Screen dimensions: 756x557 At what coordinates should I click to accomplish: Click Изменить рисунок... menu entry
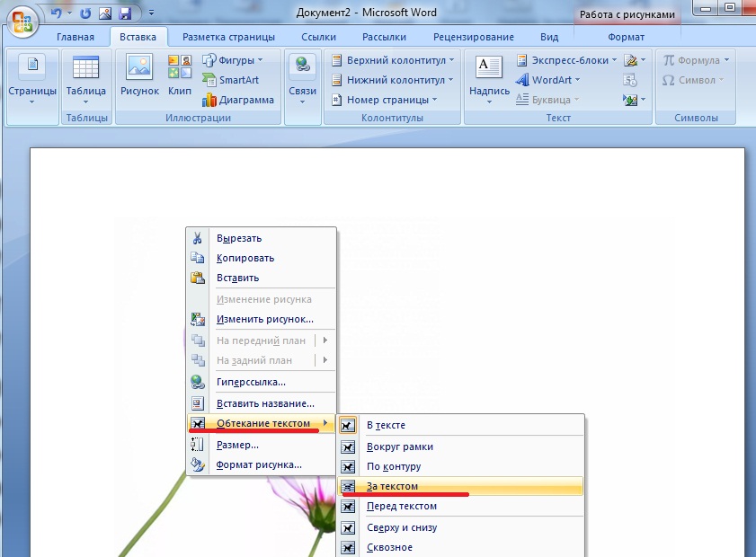(x=261, y=319)
